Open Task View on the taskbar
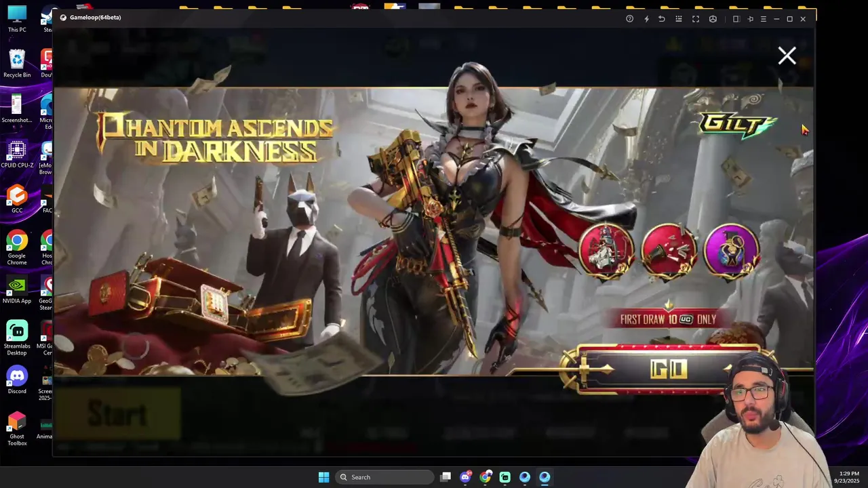 [446, 477]
